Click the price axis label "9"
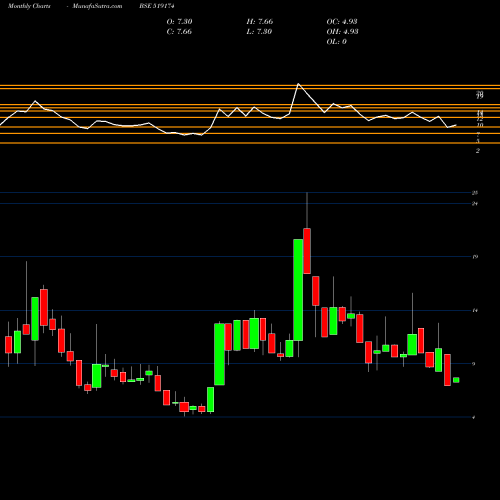 (474, 364)
